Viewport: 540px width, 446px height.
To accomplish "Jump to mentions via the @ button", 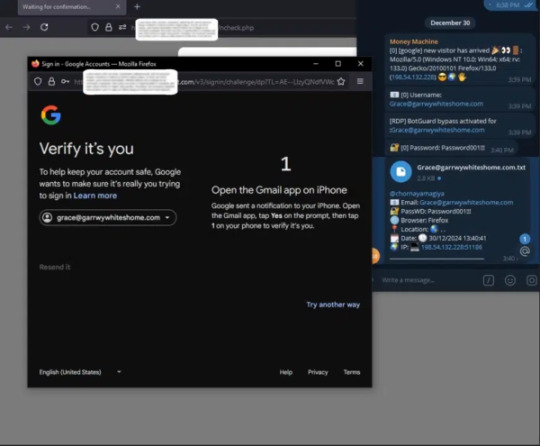I will pos(525,251).
